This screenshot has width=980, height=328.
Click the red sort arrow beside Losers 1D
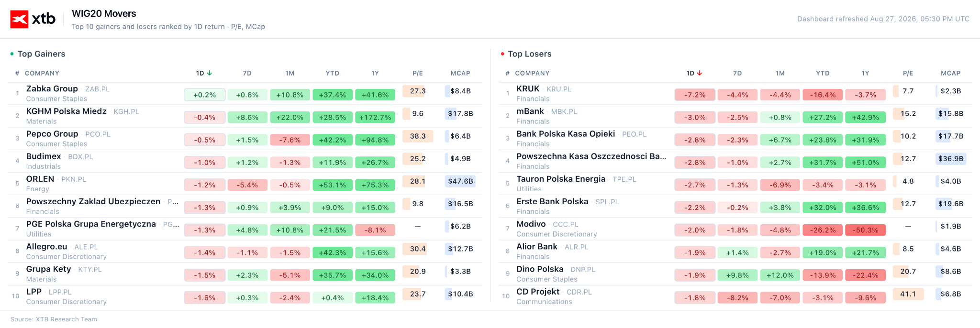tap(700, 73)
